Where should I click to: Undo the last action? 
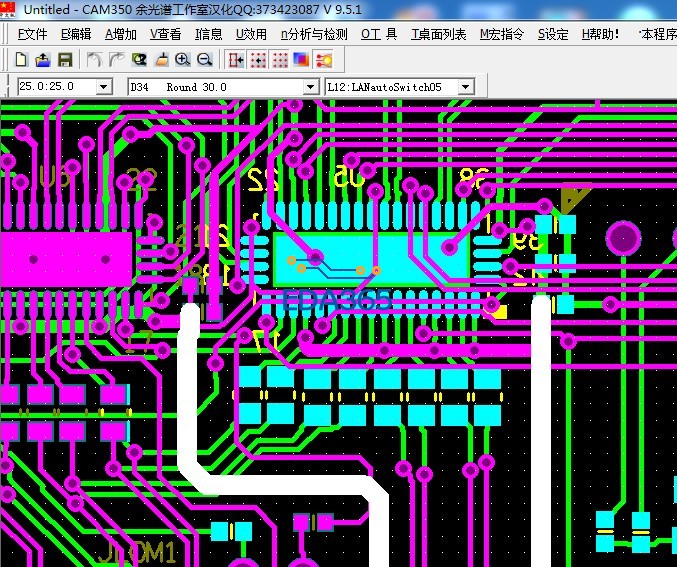(94, 60)
